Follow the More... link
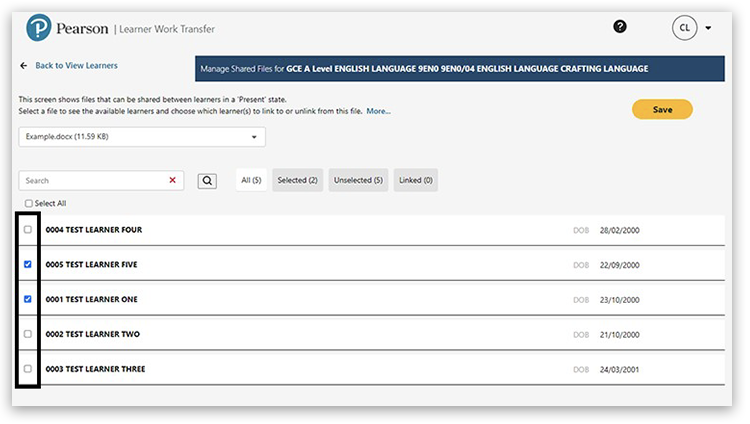The image size is (750, 424). coord(378,111)
